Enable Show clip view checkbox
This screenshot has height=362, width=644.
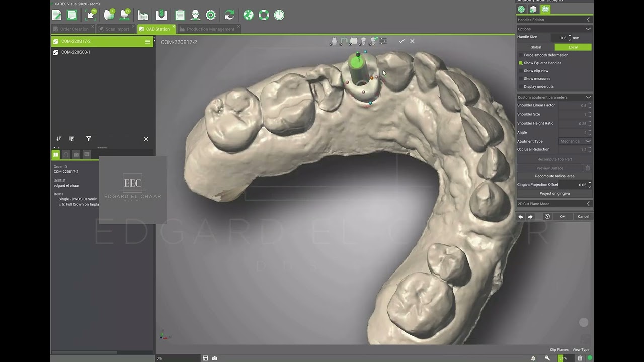pos(521,71)
